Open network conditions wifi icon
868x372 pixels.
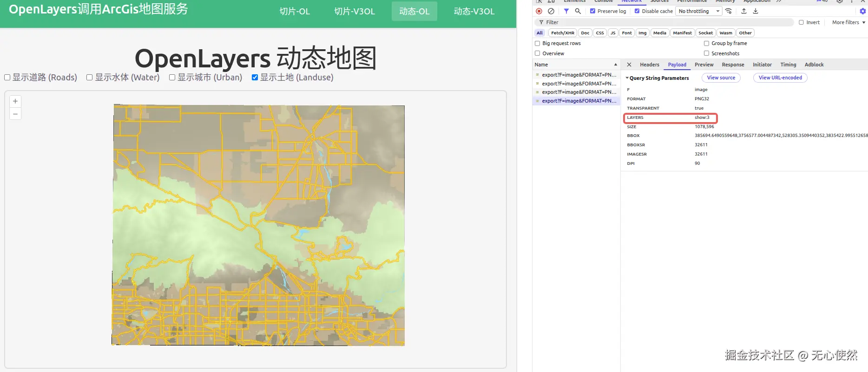(x=729, y=11)
